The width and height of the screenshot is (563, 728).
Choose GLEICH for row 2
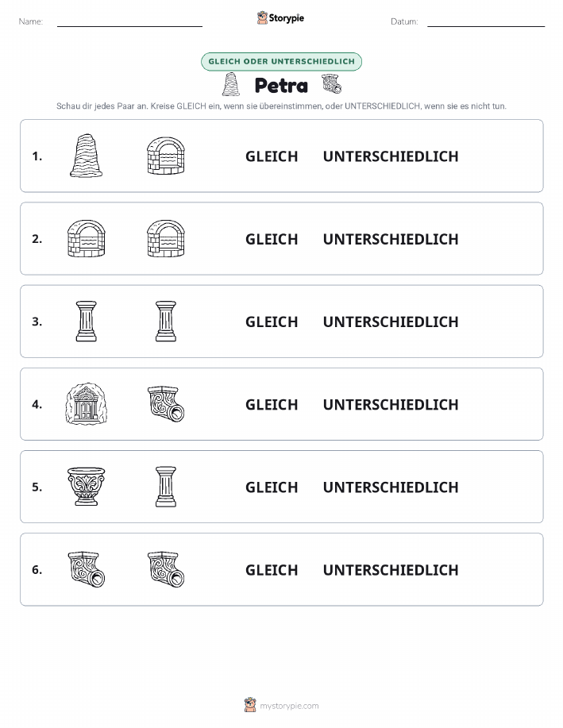click(272, 239)
